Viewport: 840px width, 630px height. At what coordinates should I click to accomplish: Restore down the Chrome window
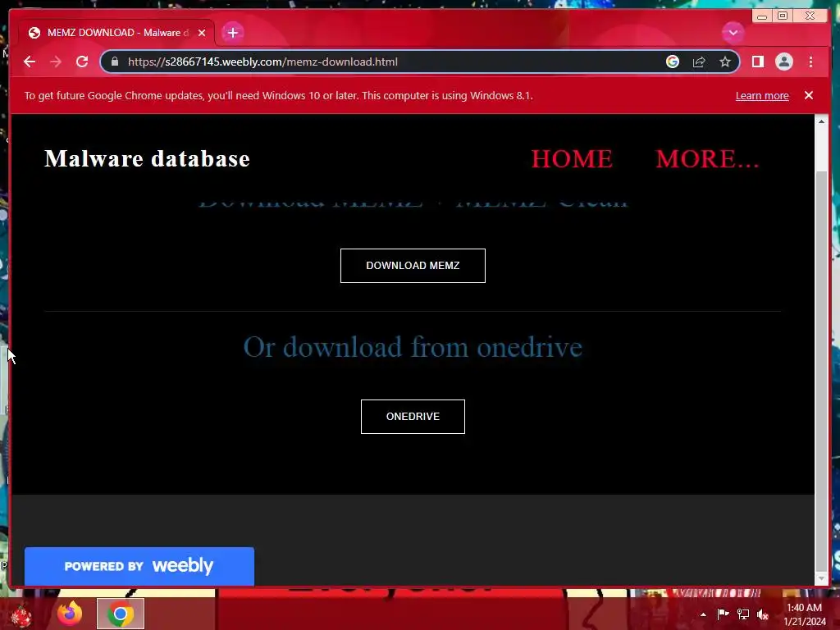(782, 16)
